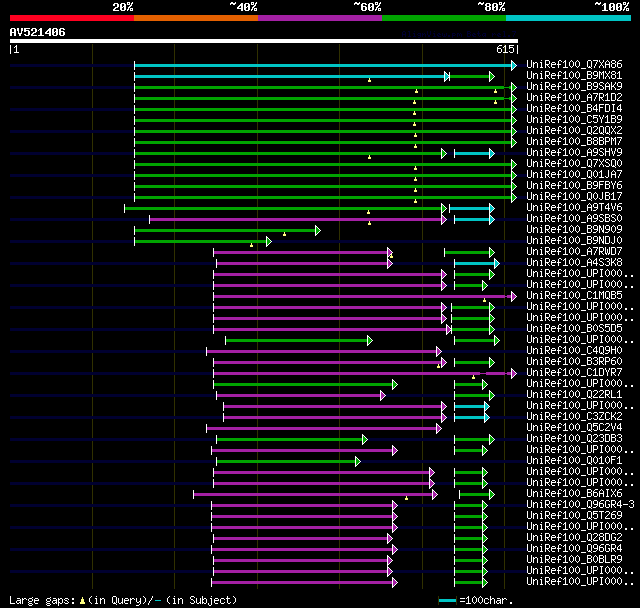The width and height of the screenshot is (640, 608).
Task: Choose the UniRef100_C4Q9H0 entry label
Action: [x=574, y=351]
